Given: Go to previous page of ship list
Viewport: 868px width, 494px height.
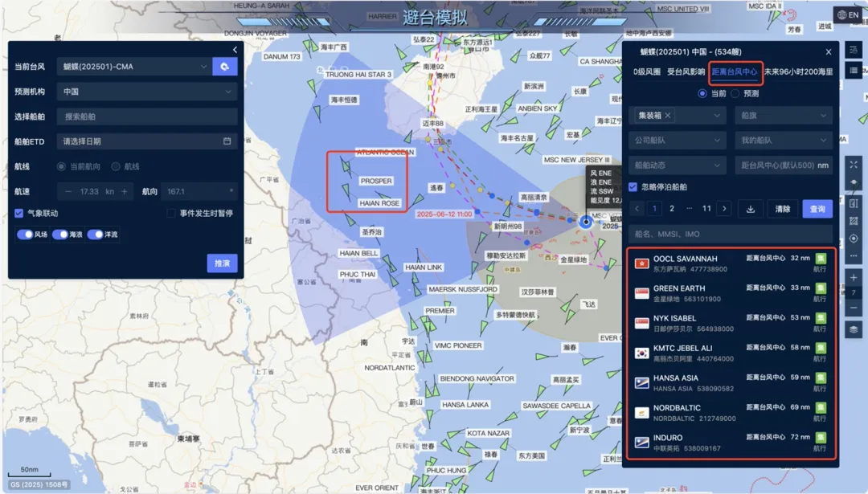Looking at the screenshot, I should (637, 209).
